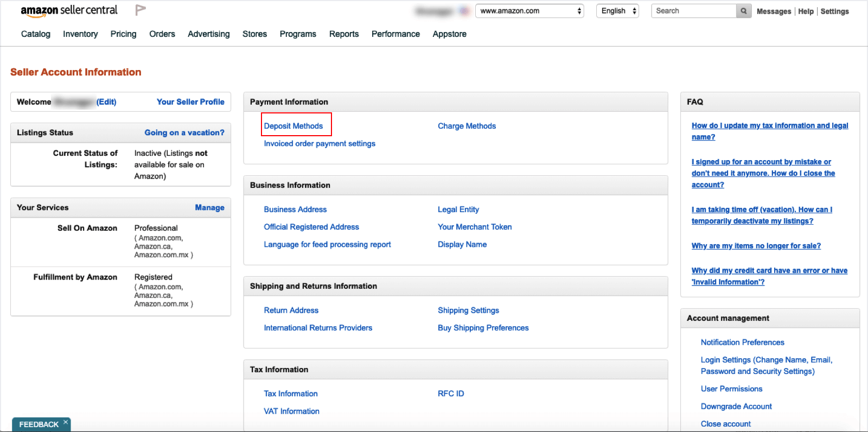Open the Programs menu
Screen dimensions: 868x432
coord(298,34)
